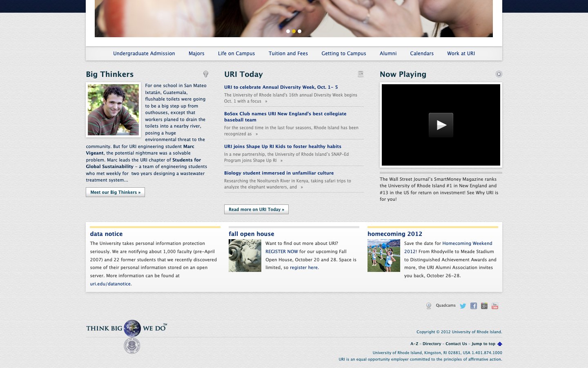Click the Now Playing circular play icon
The width and height of the screenshot is (588, 368).
pos(499,74)
